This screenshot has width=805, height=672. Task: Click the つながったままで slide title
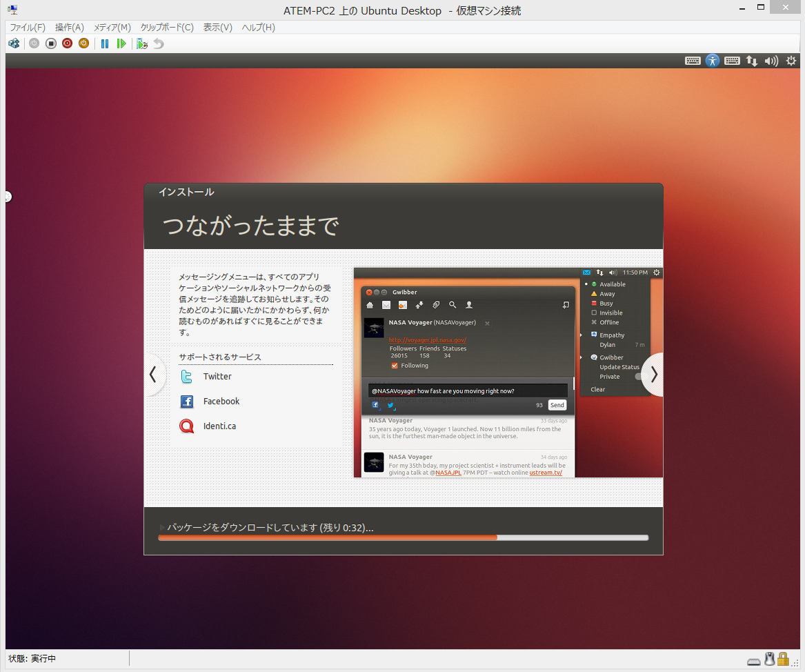[x=250, y=226]
